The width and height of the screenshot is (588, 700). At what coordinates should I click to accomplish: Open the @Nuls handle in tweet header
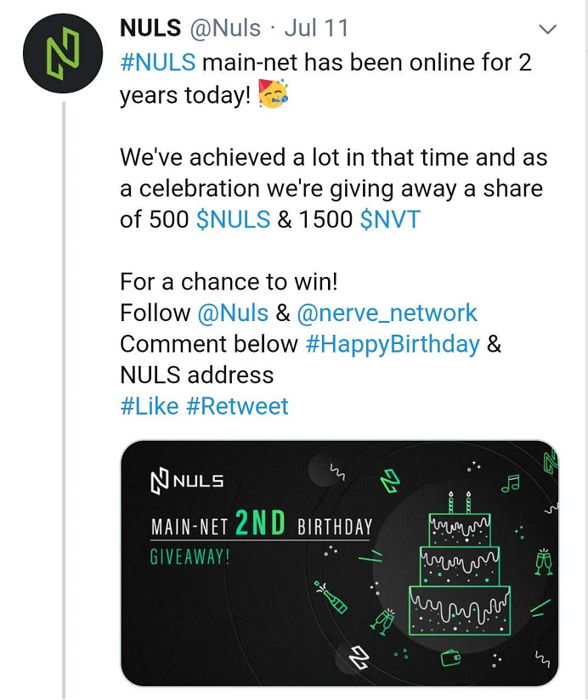tap(225, 28)
